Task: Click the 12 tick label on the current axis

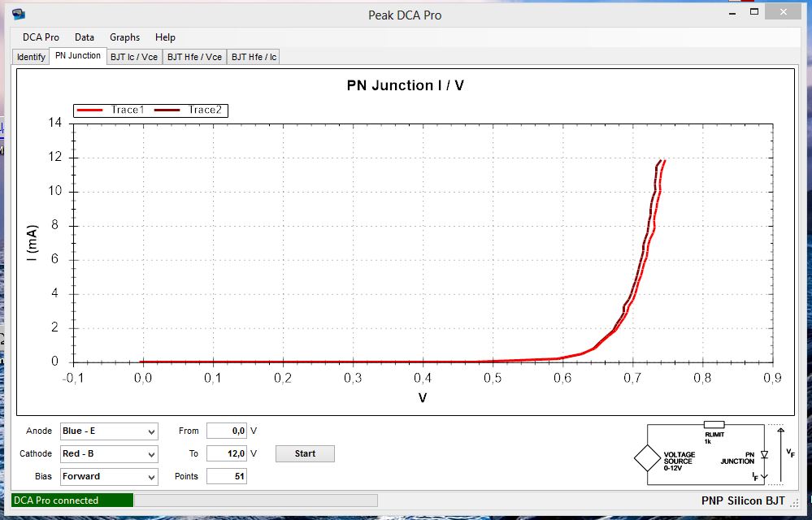Action: coord(55,157)
